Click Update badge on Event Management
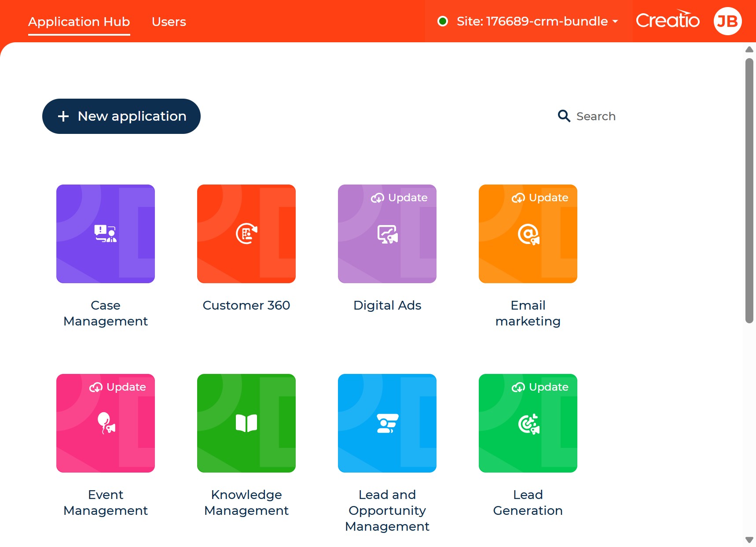Screen dimensions: 756x547 tap(117, 387)
